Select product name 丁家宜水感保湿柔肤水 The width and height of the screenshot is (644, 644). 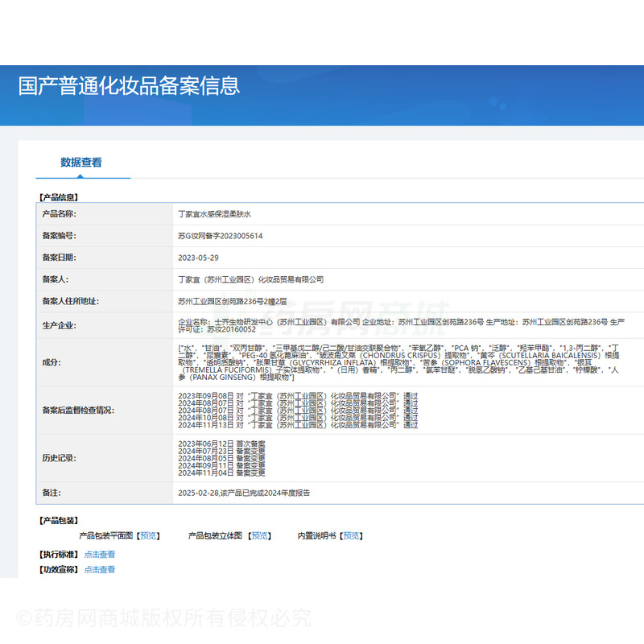pyautogui.click(x=215, y=214)
